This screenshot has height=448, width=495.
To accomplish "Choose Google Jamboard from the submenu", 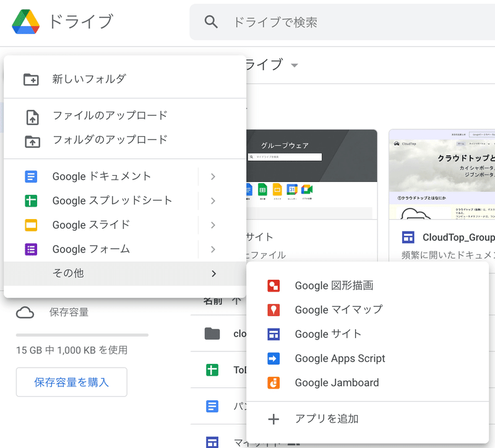I will pos(337,382).
